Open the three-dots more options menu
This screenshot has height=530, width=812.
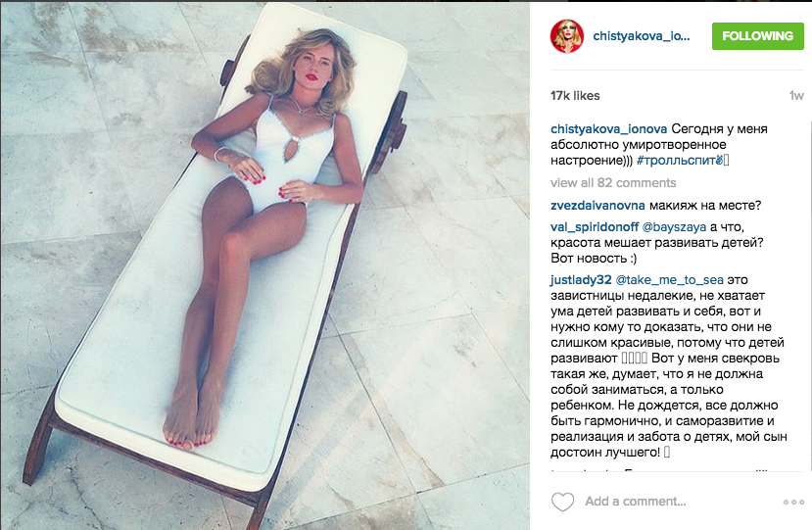[793, 502]
